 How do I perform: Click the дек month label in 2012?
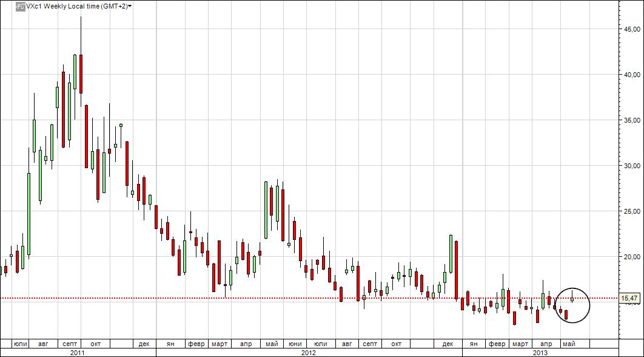click(x=448, y=344)
